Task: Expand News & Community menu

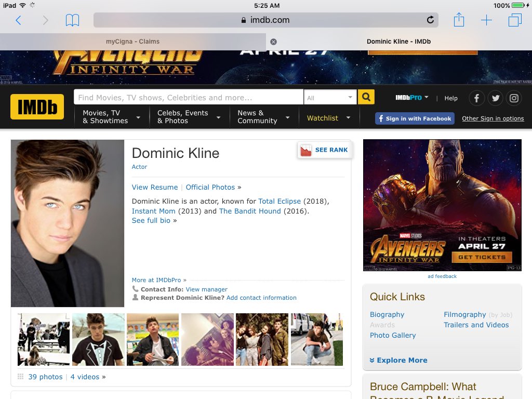Action: [x=263, y=117]
